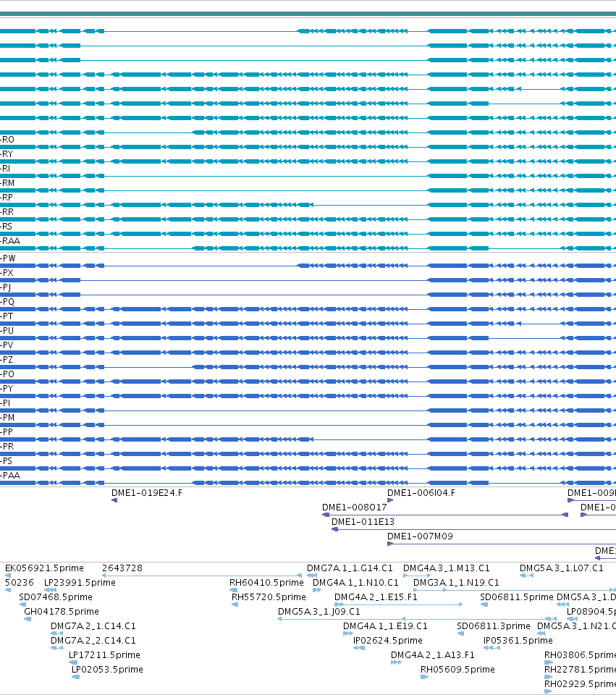Click the LP23991.5prime EST label
The width and height of the screenshot is (616, 695).
(x=80, y=582)
